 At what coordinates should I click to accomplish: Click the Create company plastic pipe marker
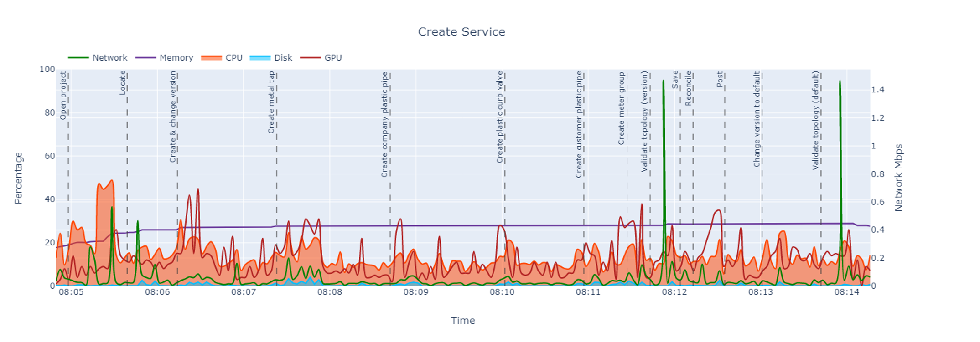(385, 124)
